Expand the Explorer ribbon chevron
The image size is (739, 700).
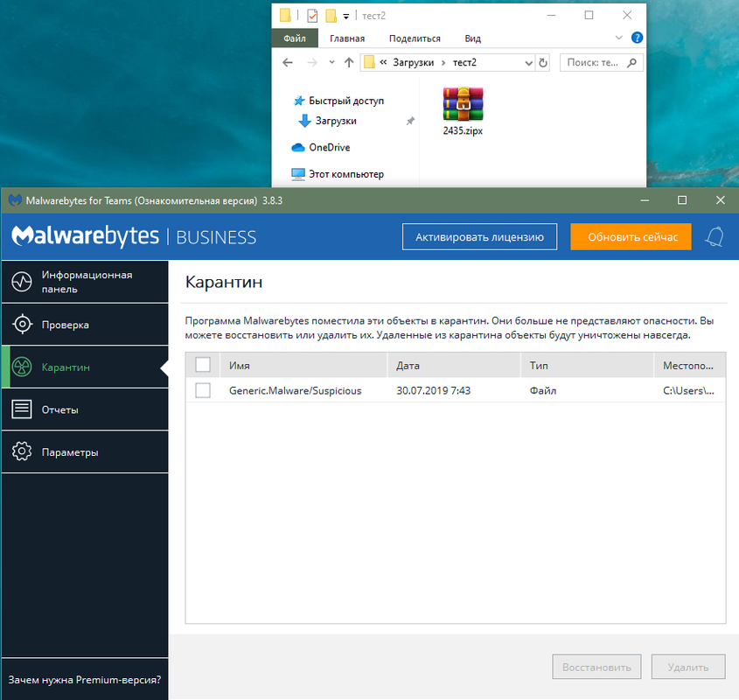tap(619, 38)
